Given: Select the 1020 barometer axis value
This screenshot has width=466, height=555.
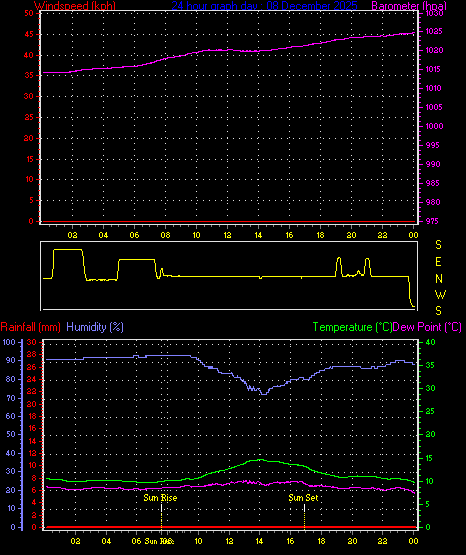Looking at the screenshot, I should (434, 50).
